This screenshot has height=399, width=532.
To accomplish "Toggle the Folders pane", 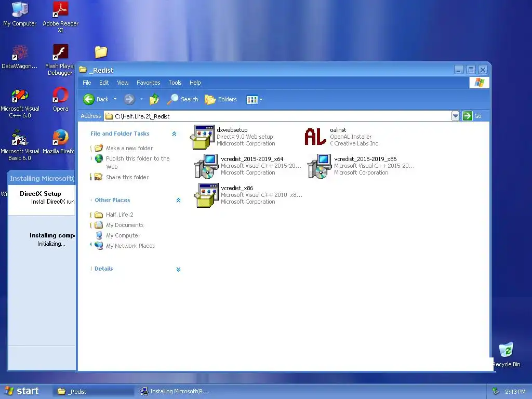I will click(220, 99).
